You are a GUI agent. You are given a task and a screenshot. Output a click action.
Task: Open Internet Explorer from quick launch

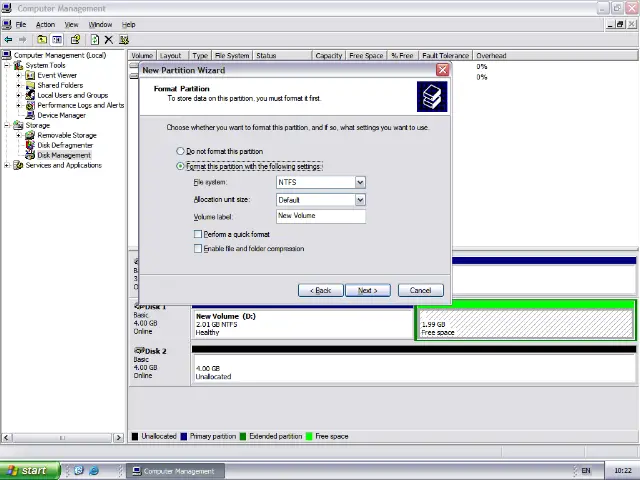tap(94, 471)
